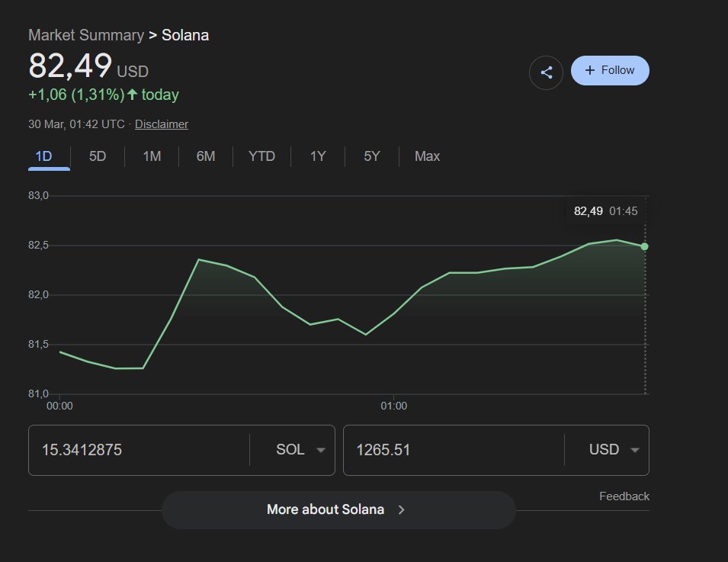Click the 81,5 price axis label
Image resolution: width=728 pixels, height=562 pixels.
38,344
